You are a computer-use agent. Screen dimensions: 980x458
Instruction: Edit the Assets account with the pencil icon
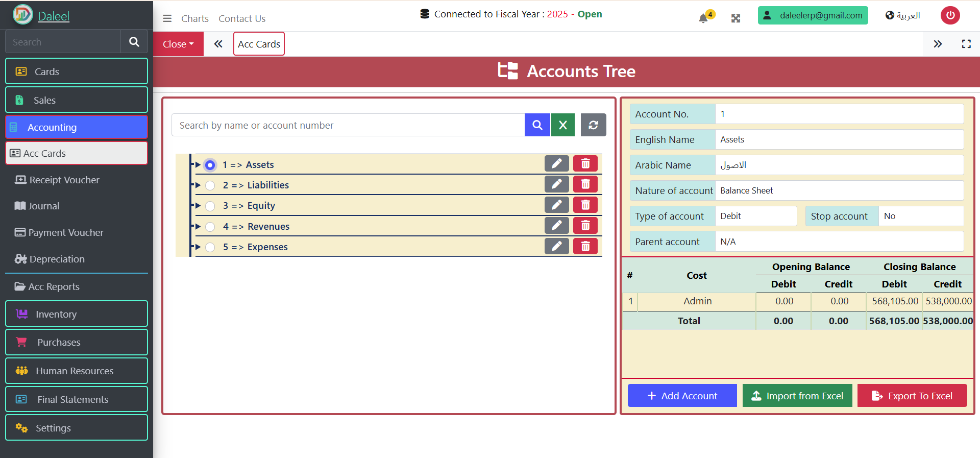(557, 164)
